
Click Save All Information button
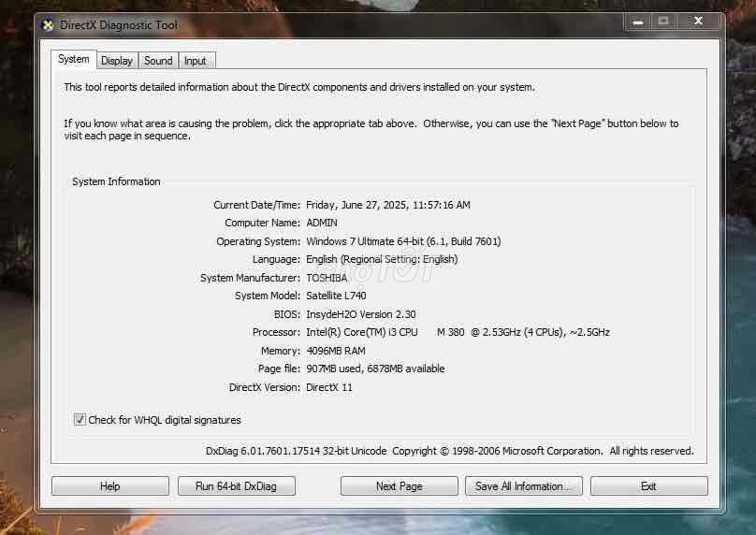pos(524,485)
